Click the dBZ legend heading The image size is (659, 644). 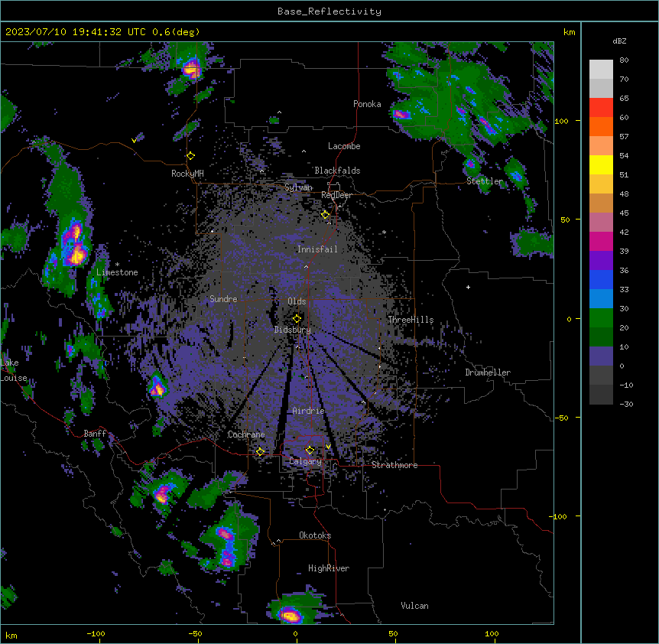(619, 41)
